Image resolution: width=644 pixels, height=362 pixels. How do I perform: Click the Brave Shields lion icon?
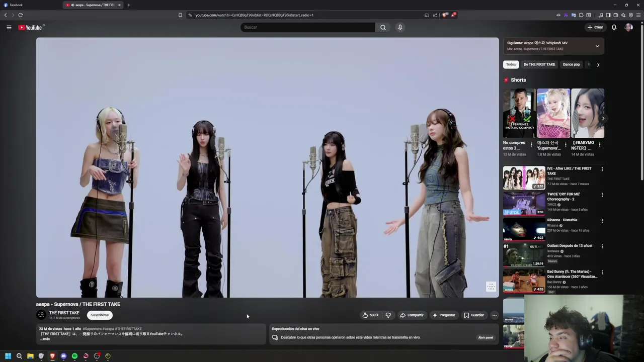coord(445,15)
